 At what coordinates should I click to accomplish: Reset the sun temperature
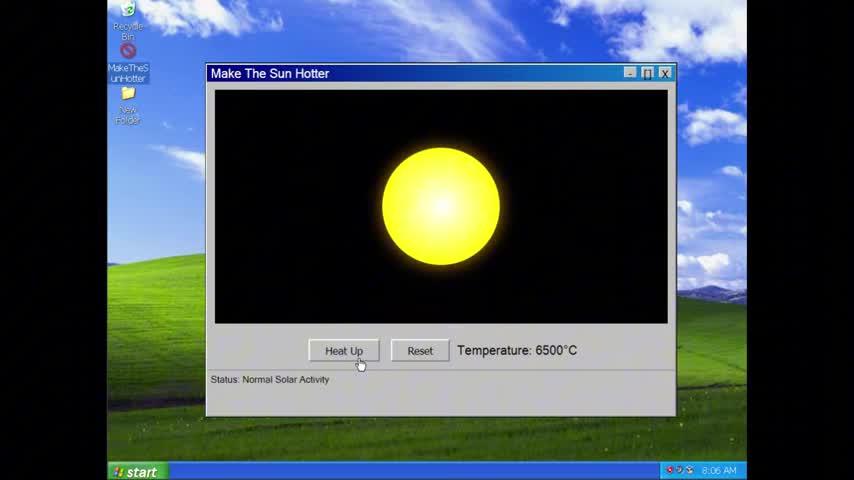point(420,351)
